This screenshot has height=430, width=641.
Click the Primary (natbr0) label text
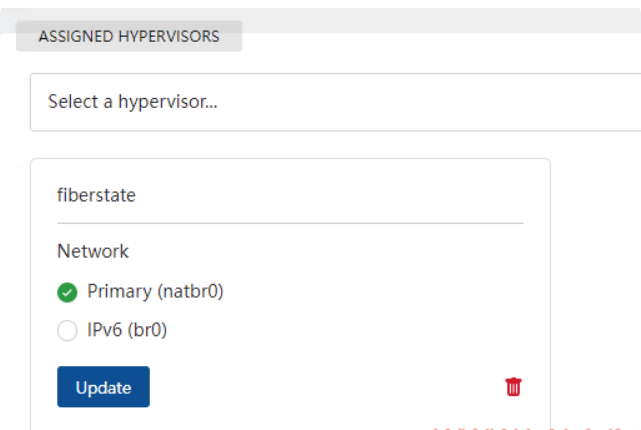coord(155,291)
